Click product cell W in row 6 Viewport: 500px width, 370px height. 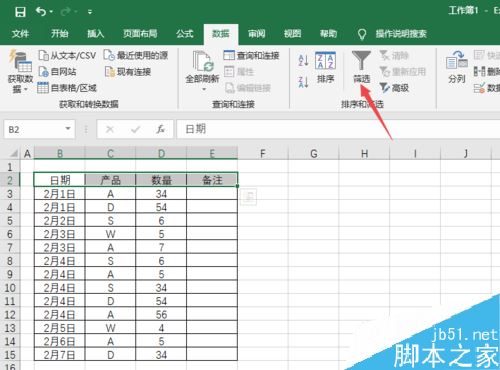110,234
